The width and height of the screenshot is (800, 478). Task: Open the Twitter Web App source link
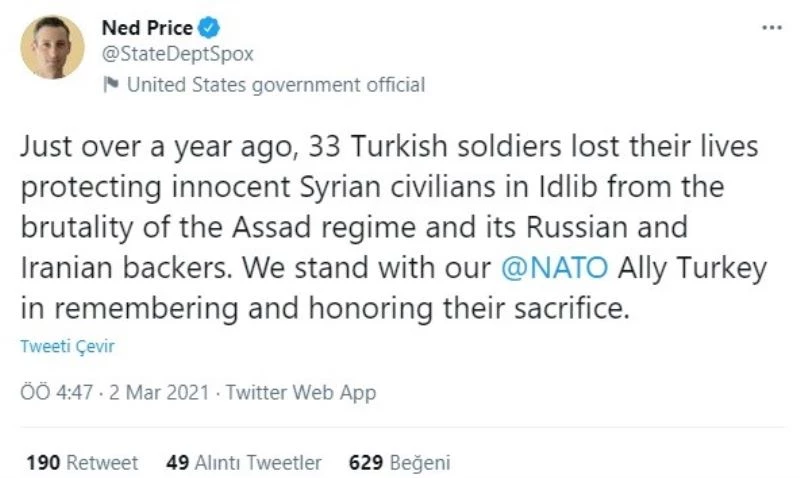click(x=301, y=392)
